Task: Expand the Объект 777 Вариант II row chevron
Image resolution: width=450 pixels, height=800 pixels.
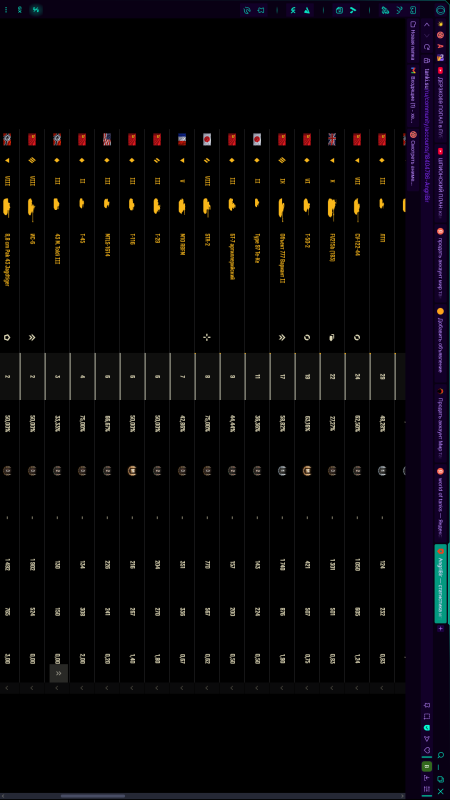Action: point(282,688)
